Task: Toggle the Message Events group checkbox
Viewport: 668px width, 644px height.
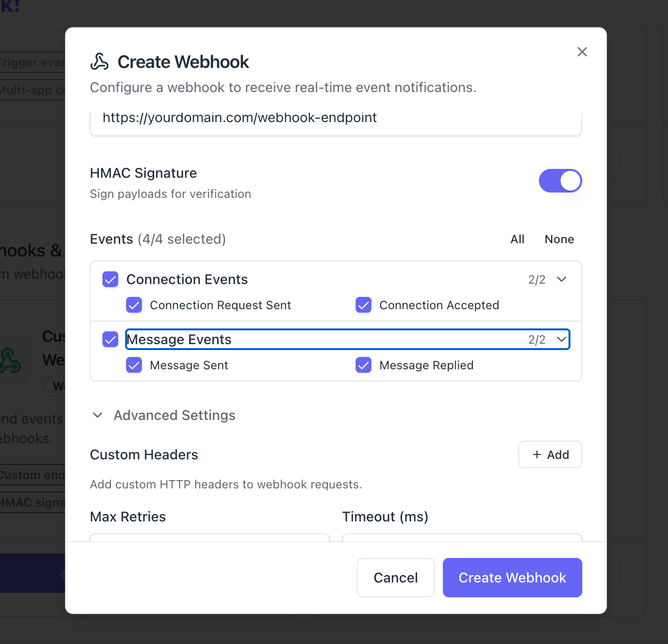Action: pyautogui.click(x=110, y=340)
